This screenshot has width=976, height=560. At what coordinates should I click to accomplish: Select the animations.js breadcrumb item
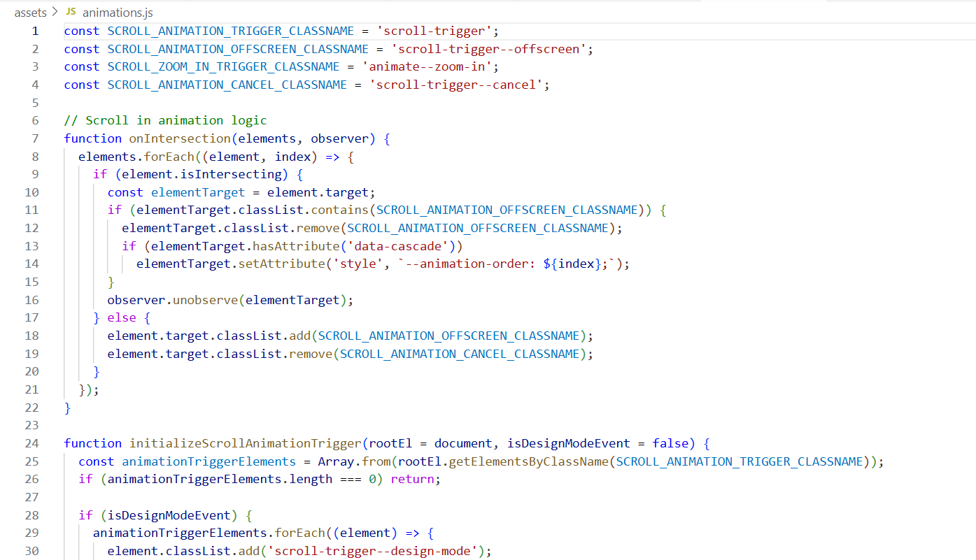click(x=118, y=13)
